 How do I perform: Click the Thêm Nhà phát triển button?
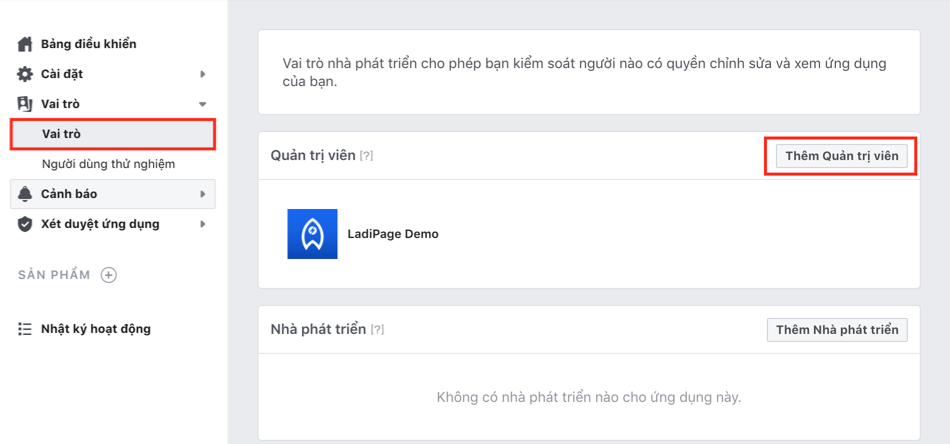837,330
